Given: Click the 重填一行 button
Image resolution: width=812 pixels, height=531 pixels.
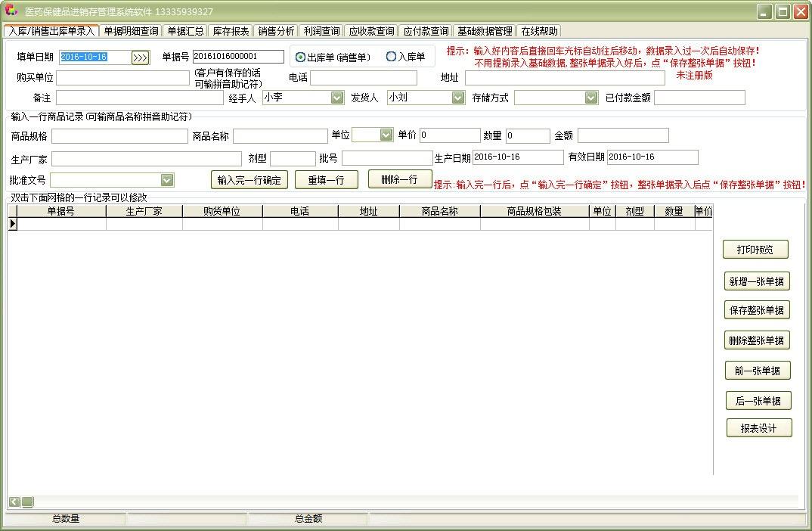Looking at the screenshot, I should point(327,180).
